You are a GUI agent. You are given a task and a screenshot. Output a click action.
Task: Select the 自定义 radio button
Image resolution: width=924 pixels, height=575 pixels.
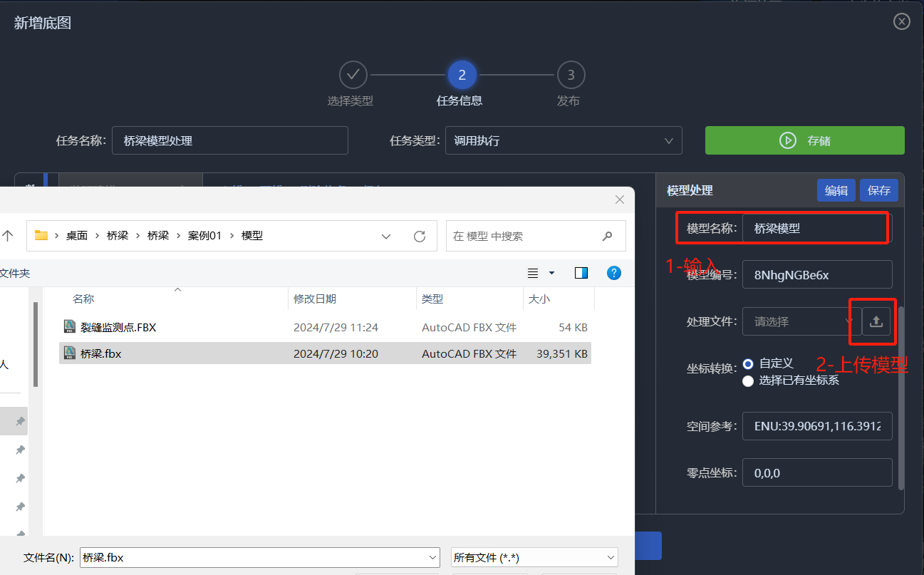coord(748,364)
